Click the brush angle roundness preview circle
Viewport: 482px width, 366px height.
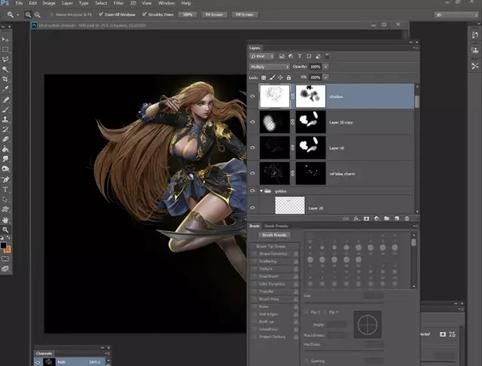coord(367,324)
